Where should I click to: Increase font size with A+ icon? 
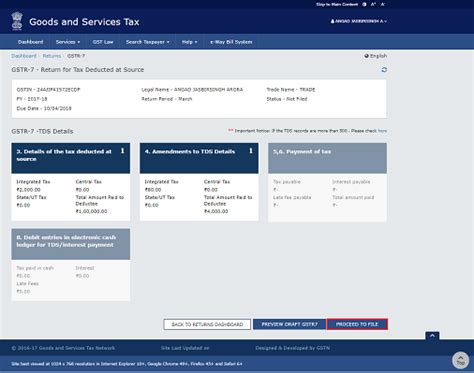[373, 4]
